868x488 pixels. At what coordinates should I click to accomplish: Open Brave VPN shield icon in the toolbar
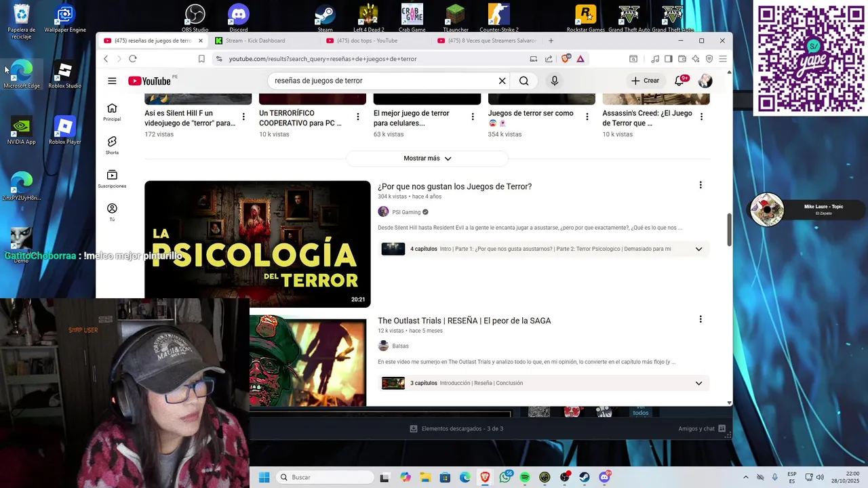coord(709,59)
